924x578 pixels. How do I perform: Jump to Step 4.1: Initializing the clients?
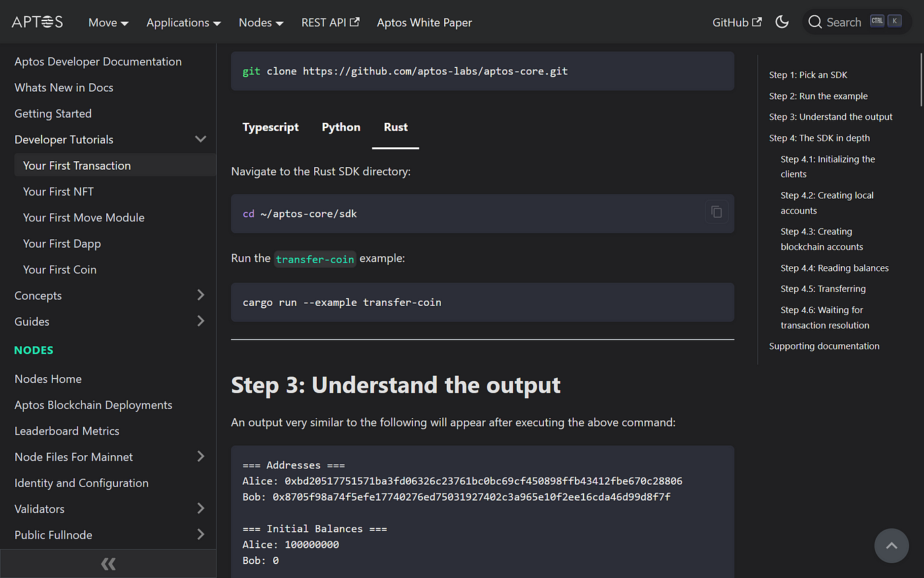828,166
